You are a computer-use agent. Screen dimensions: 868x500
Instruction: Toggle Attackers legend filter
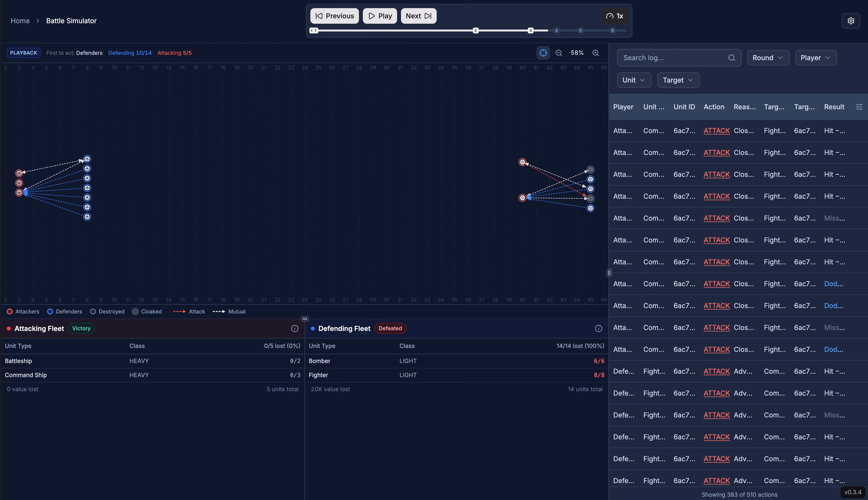(23, 312)
